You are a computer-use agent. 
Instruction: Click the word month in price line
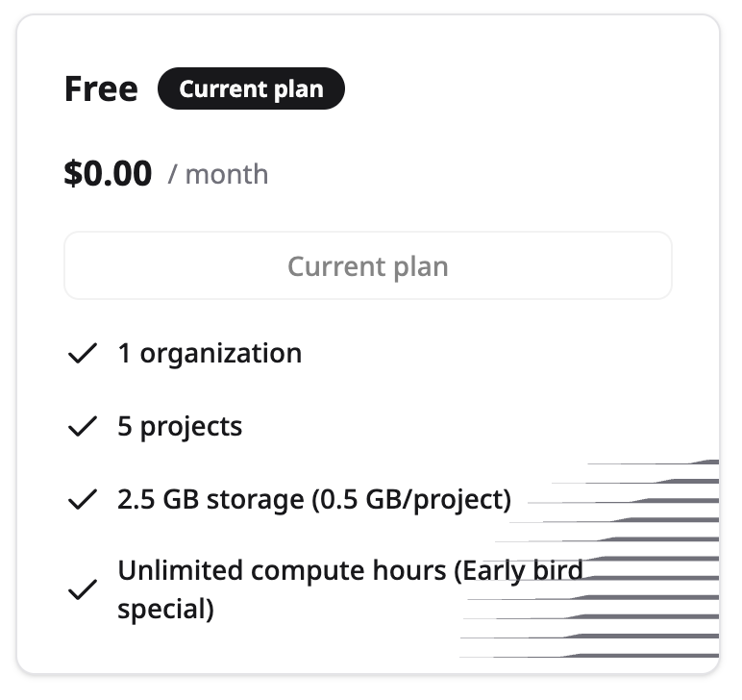pyautogui.click(x=227, y=175)
